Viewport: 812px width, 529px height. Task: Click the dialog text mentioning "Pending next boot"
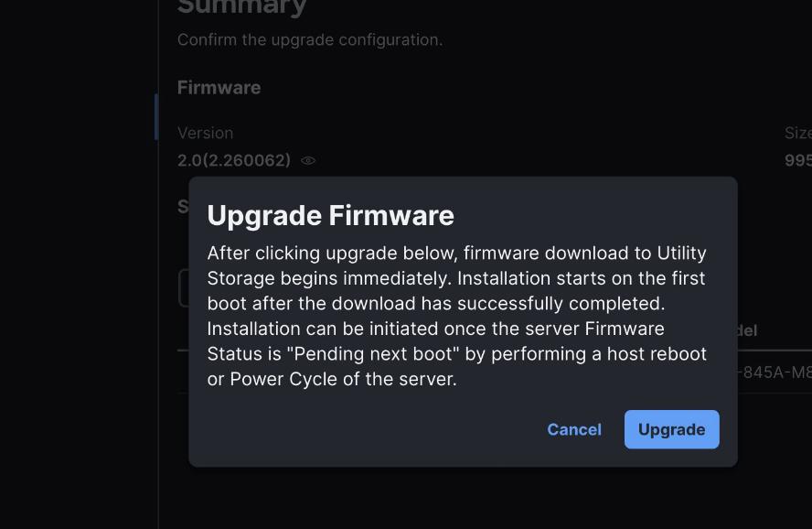tap(457, 354)
